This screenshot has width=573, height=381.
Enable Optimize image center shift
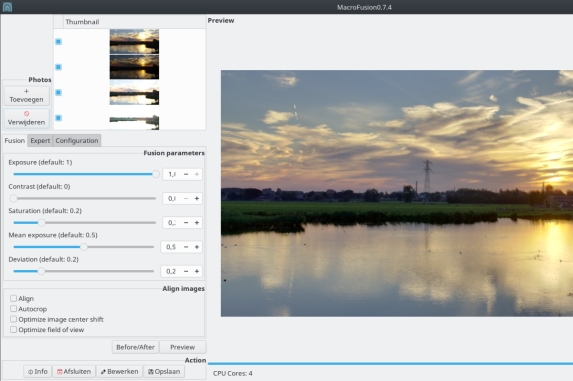14,319
